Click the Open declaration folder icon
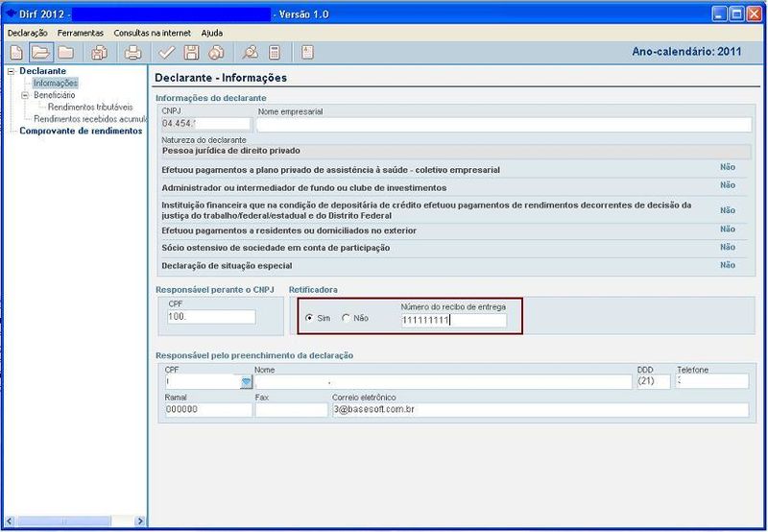This screenshot has height=532, width=768. tap(40, 52)
